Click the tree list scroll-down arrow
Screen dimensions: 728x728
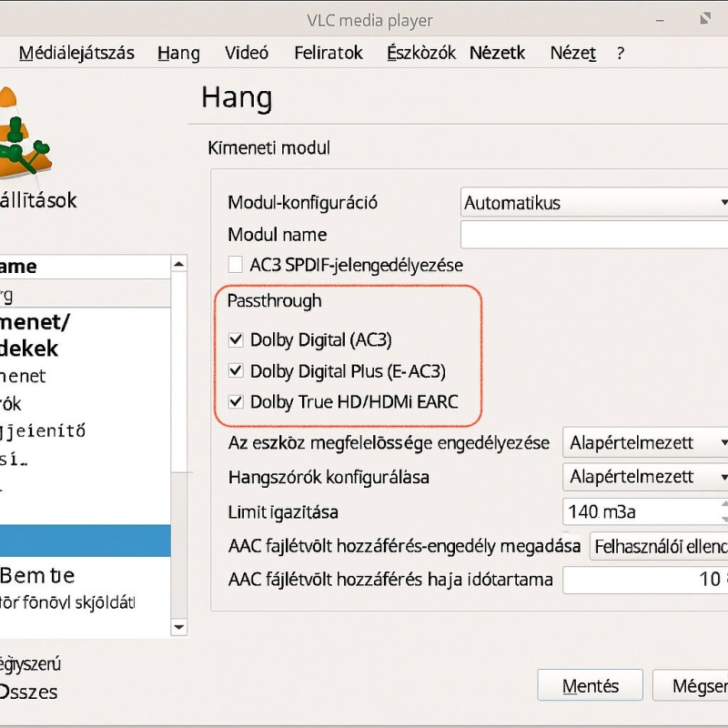point(179,626)
